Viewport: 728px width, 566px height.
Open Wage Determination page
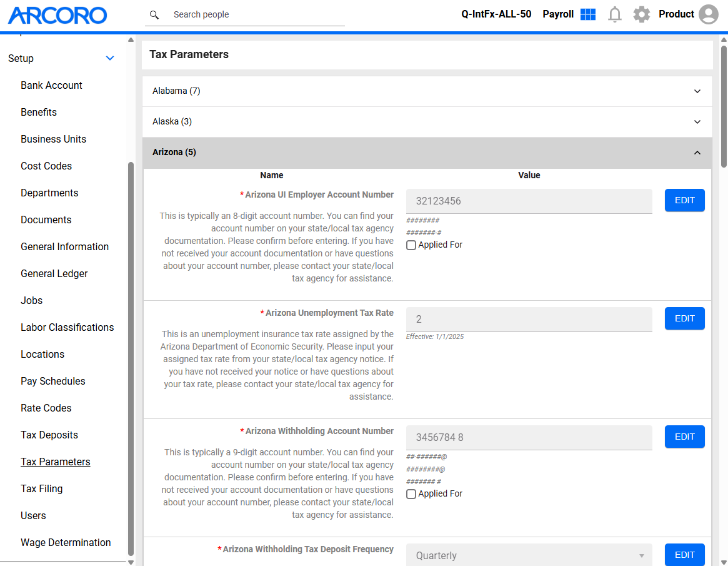pos(66,543)
